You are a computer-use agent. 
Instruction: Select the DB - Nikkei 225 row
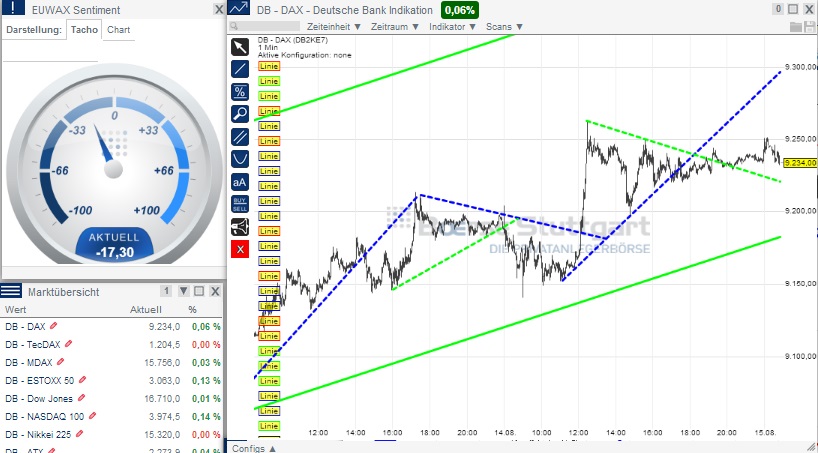(x=112, y=434)
